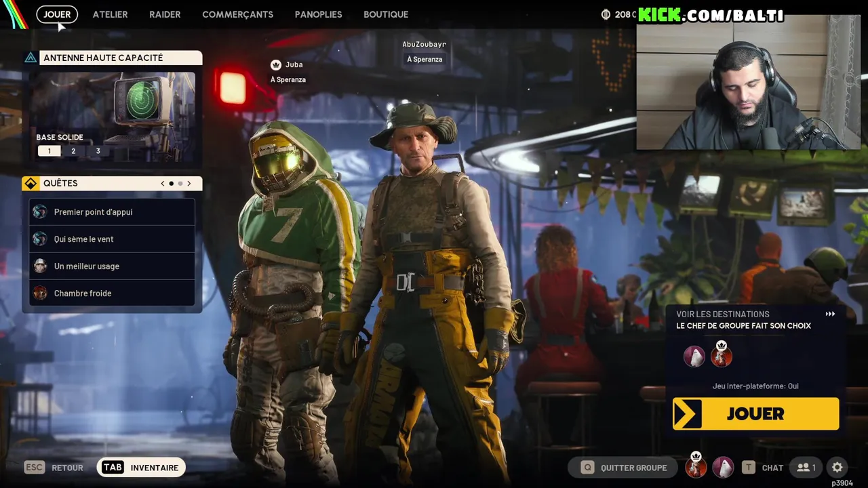Open the RAIDER tab
The height and width of the screenshot is (488, 868).
(x=165, y=14)
